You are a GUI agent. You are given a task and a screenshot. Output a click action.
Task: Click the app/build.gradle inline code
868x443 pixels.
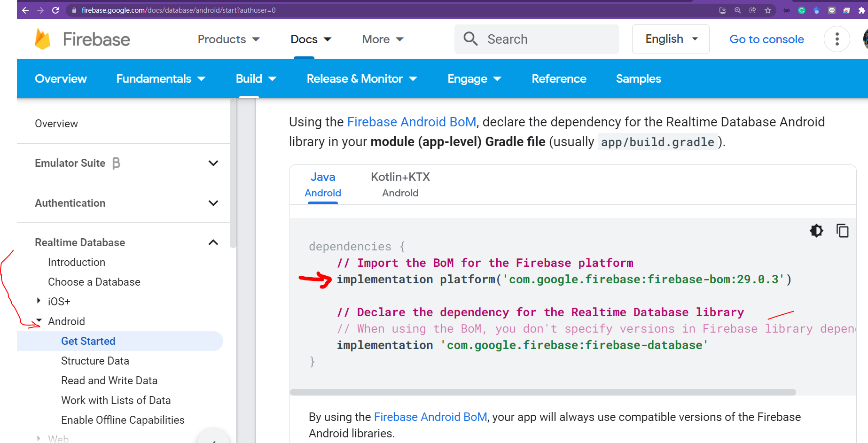(657, 142)
